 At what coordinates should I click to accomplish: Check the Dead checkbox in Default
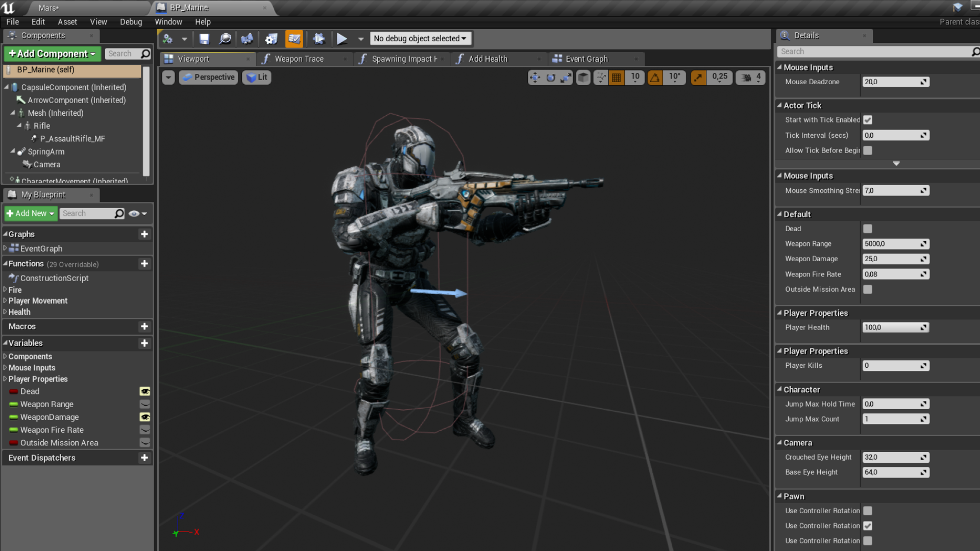(868, 229)
